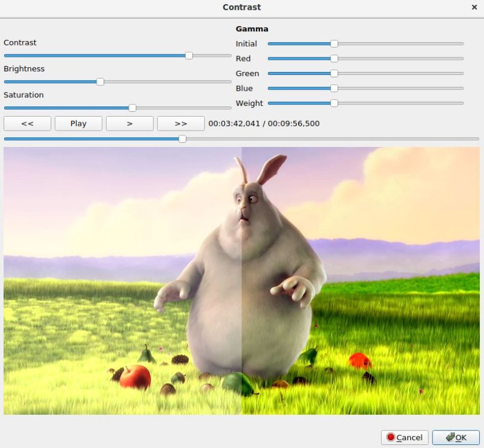The width and height of the screenshot is (484, 448).
Task: Adjust the Brightness slider
Action: tap(100, 82)
